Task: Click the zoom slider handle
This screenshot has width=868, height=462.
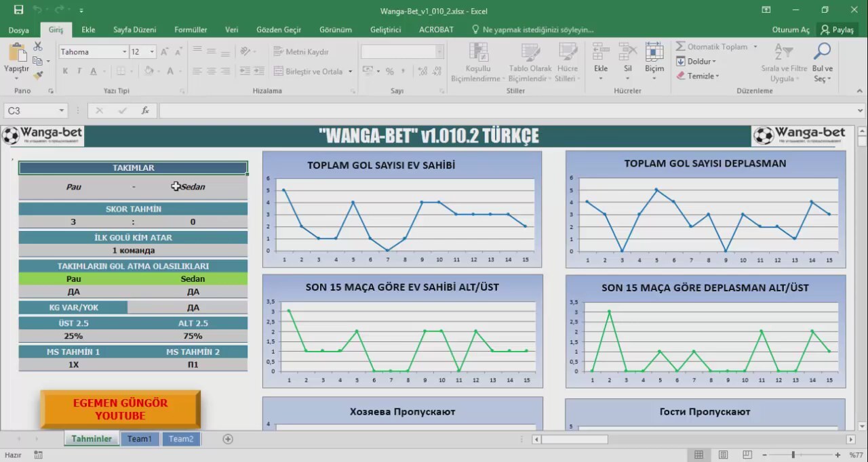Action: tap(793, 455)
